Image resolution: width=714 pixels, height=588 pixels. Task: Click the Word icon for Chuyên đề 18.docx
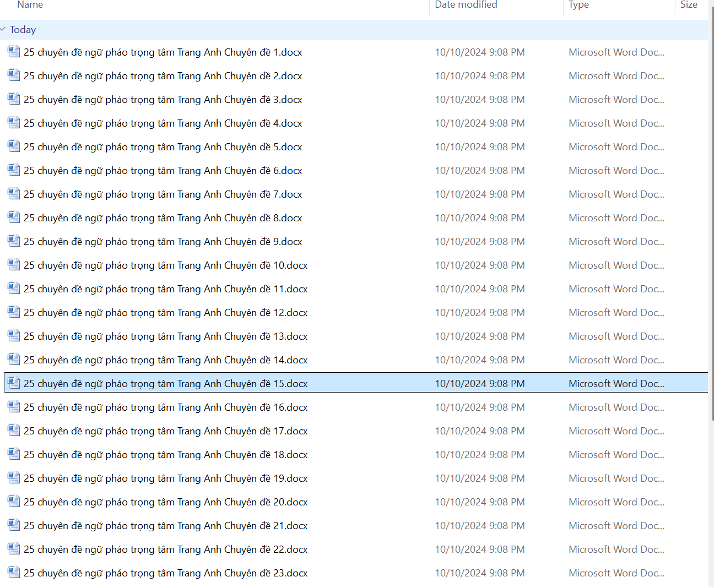[14, 454]
